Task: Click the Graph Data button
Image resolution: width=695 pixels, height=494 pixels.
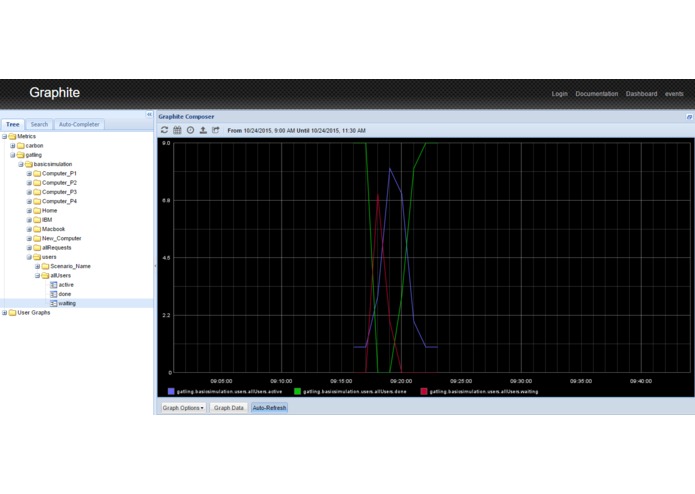Action: tap(229, 408)
